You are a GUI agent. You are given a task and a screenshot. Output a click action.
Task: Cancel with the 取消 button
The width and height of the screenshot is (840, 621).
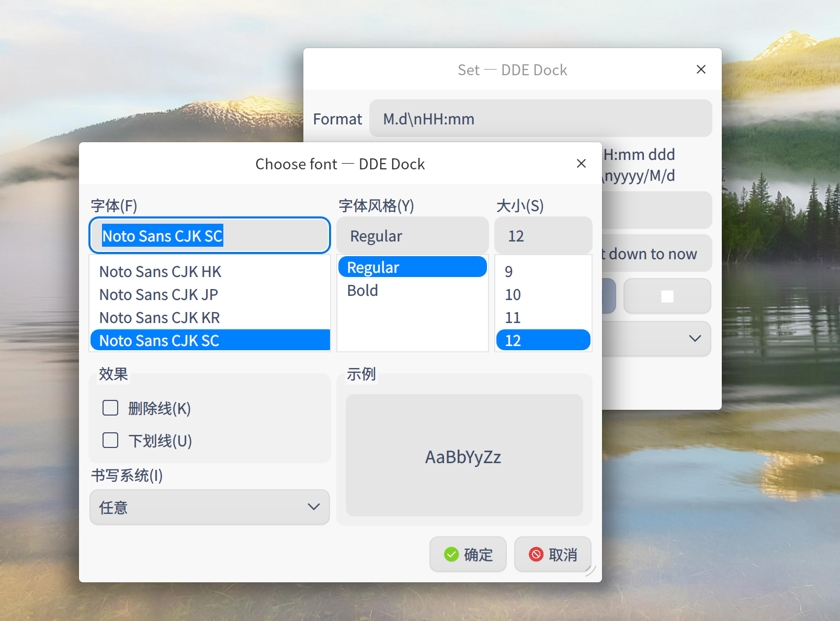553,554
